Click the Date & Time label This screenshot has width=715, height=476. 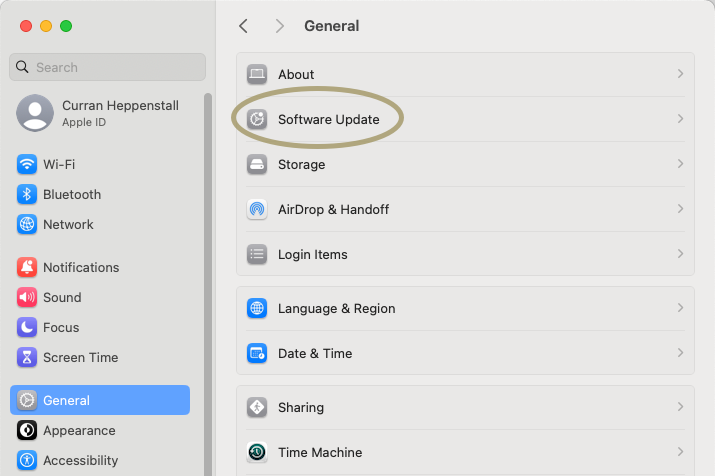tap(315, 354)
